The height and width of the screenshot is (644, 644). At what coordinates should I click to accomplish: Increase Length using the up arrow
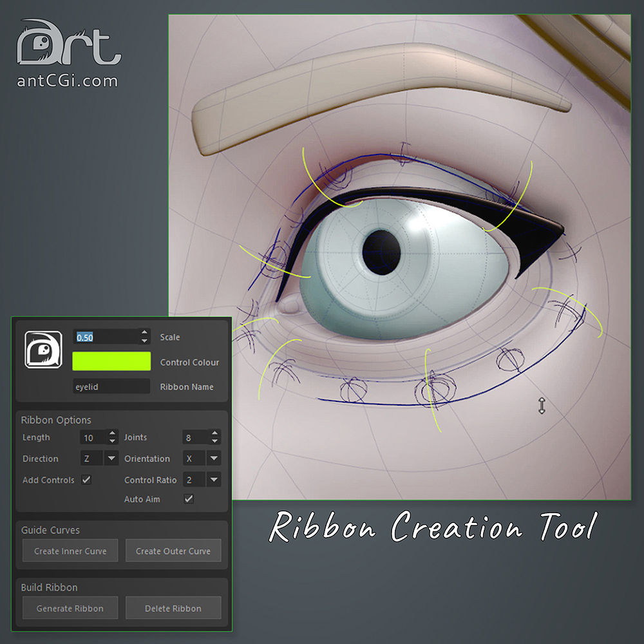[113, 433]
